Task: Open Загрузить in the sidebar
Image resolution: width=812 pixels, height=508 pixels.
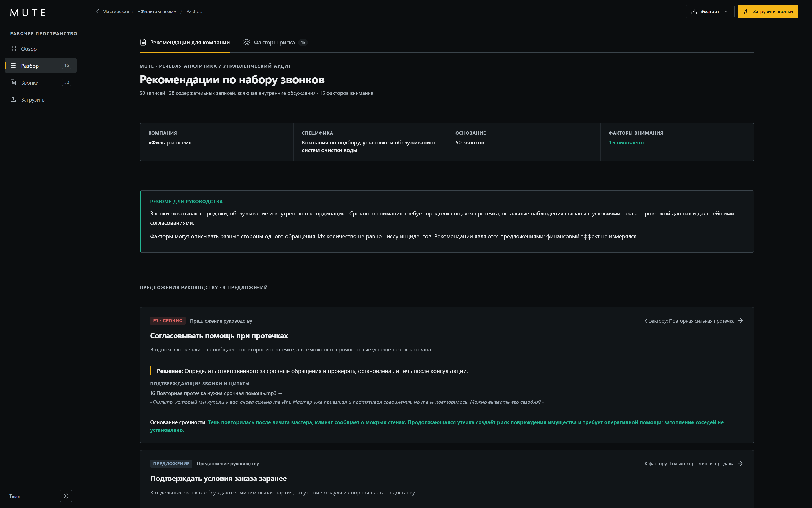Action: pyautogui.click(x=41, y=99)
